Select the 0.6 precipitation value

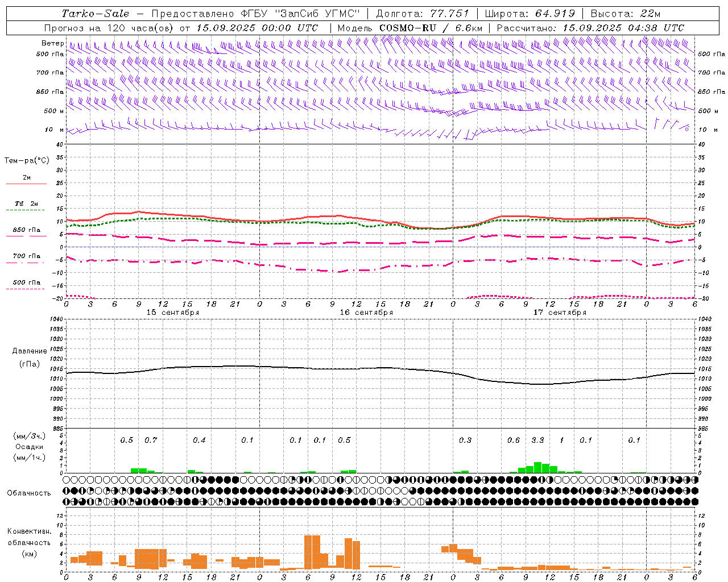point(514,440)
